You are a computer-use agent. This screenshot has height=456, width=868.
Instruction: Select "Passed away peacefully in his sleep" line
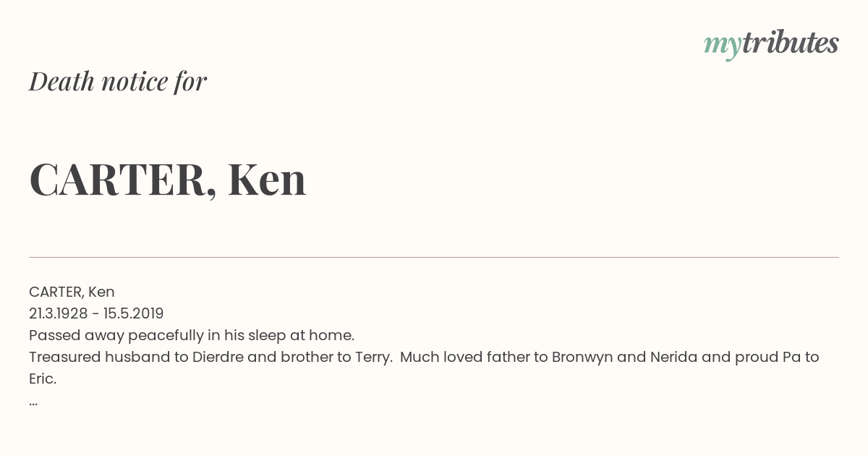point(192,335)
